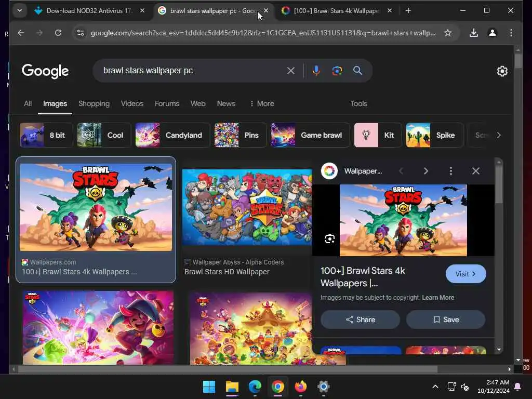Show more filter chips with arrow
This screenshot has width=532, height=399.
(x=498, y=135)
